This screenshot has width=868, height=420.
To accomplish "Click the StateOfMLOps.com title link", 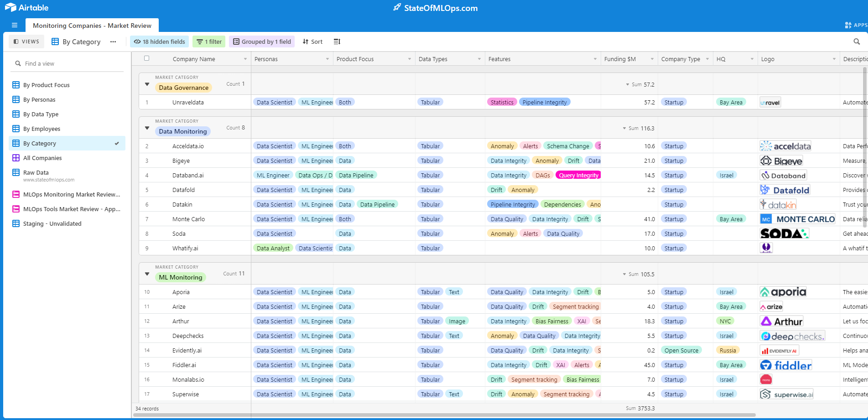I will (441, 8).
